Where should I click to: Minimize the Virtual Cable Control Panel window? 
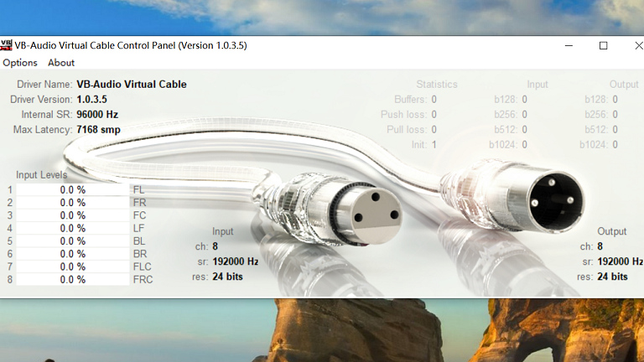pos(569,45)
